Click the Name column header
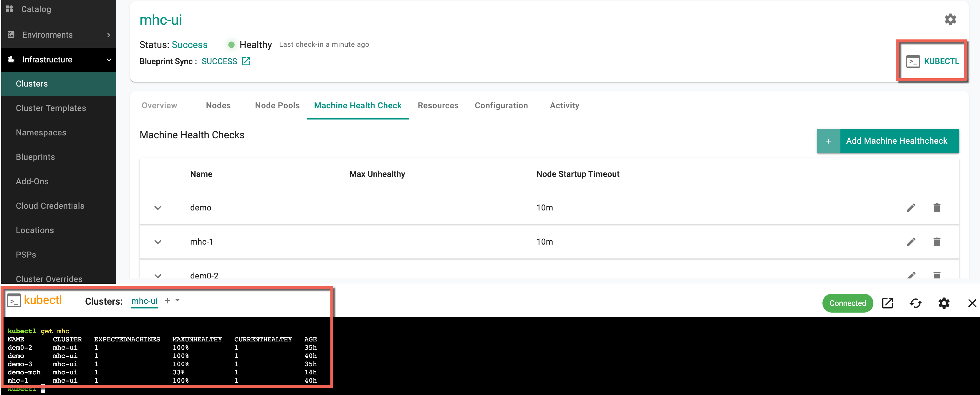The width and height of the screenshot is (980, 395). [x=201, y=175]
